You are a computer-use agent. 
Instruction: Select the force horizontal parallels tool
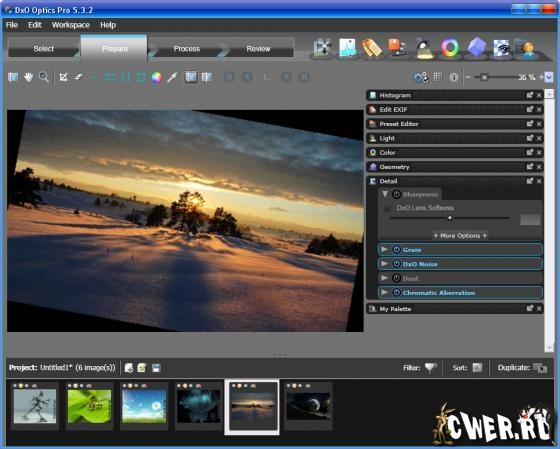click(x=110, y=77)
